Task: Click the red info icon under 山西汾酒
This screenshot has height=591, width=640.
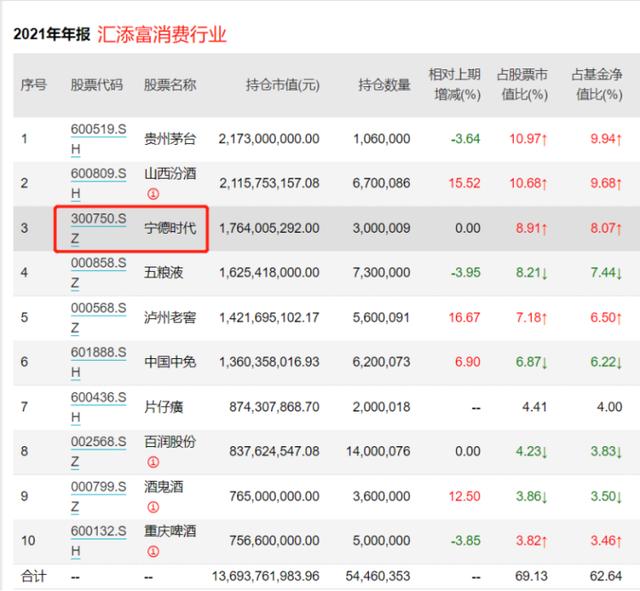Action: (x=153, y=194)
